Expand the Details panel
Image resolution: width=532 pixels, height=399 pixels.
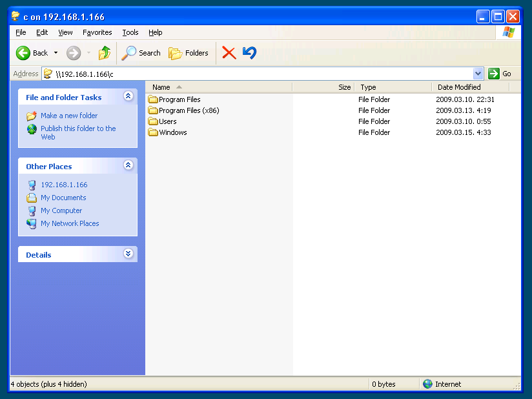[x=128, y=254]
